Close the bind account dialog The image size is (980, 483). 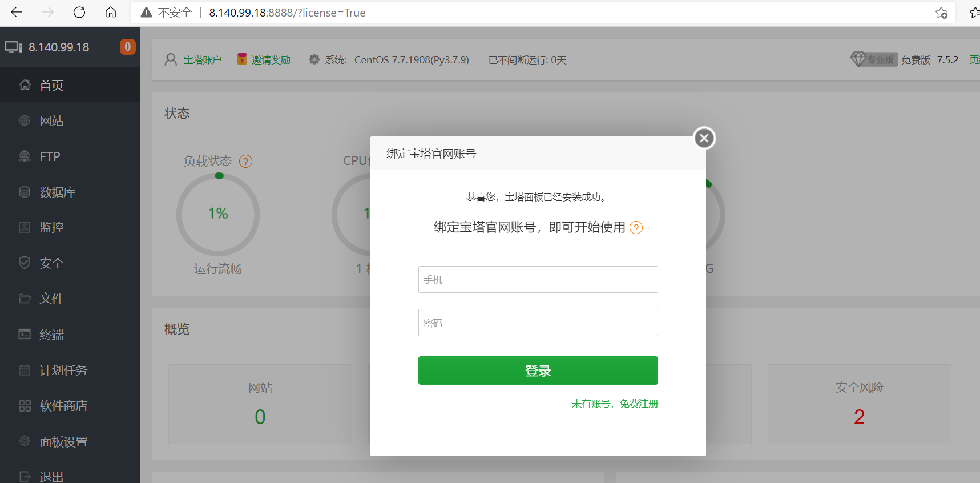[x=704, y=138]
